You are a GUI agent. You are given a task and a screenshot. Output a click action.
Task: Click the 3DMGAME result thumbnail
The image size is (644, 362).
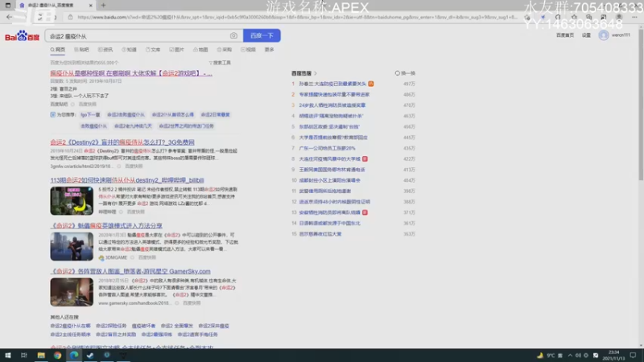tap(72, 246)
